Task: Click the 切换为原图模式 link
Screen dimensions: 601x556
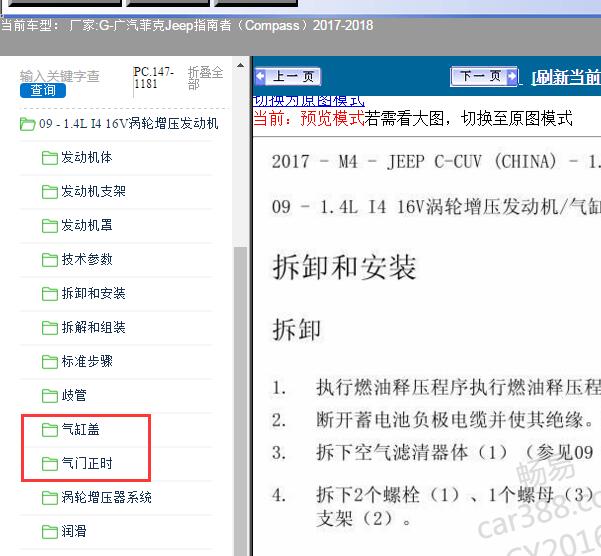Action: pyautogui.click(x=309, y=101)
